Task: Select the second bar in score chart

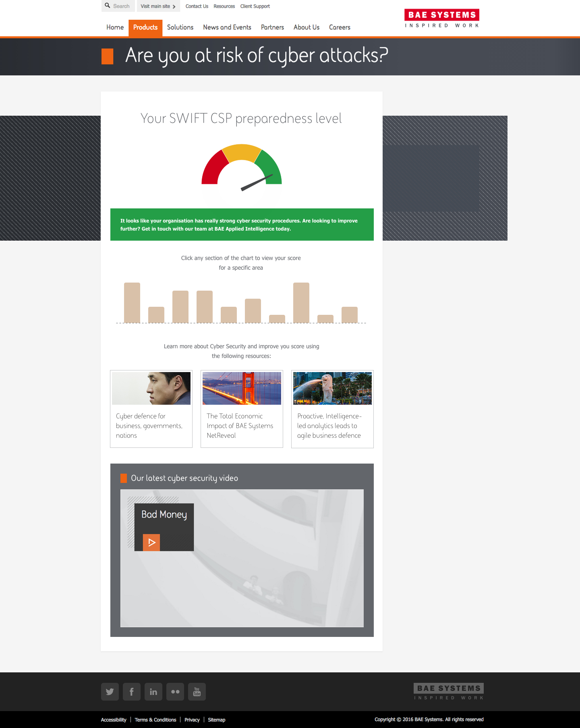Action: click(156, 315)
